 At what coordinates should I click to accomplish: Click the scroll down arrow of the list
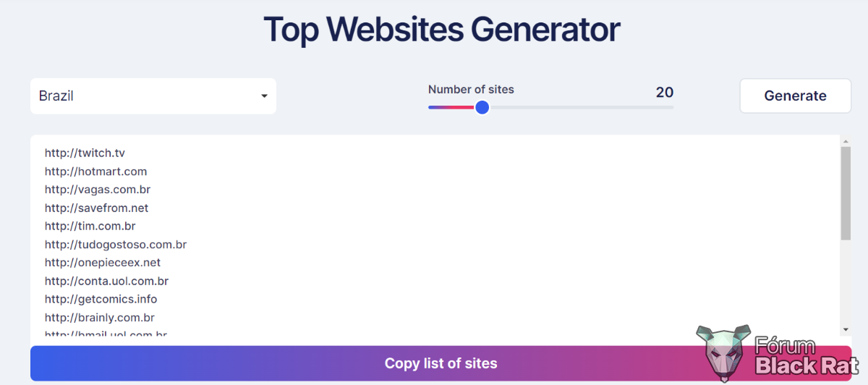(x=846, y=330)
